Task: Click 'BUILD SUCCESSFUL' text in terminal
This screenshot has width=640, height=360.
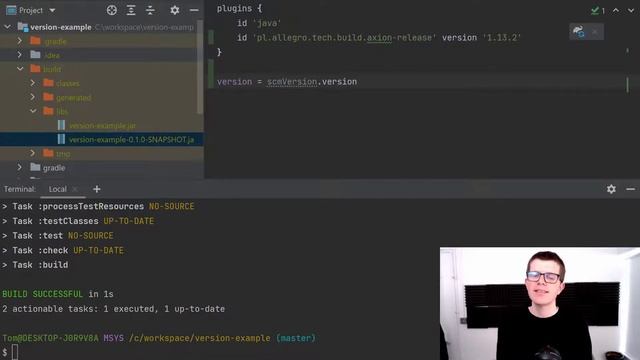Action: 42,294
